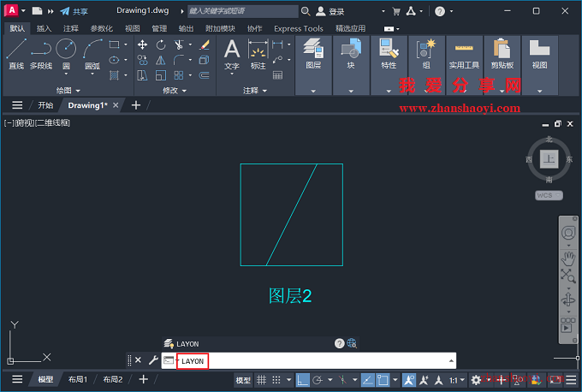
Task: Choose the Ellipse draw tool
Action: 115,60
